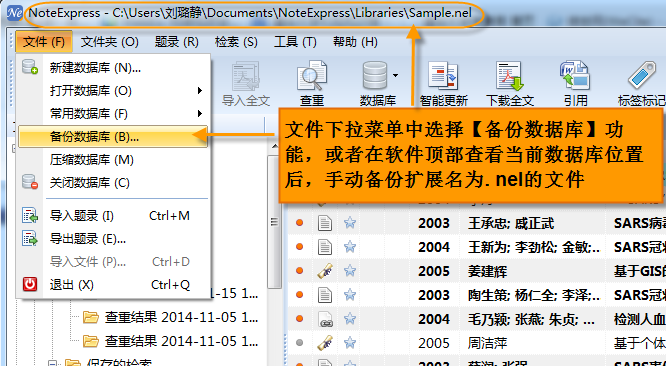Toggle the orange read-status dot for 2004 王新为

click(x=299, y=246)
